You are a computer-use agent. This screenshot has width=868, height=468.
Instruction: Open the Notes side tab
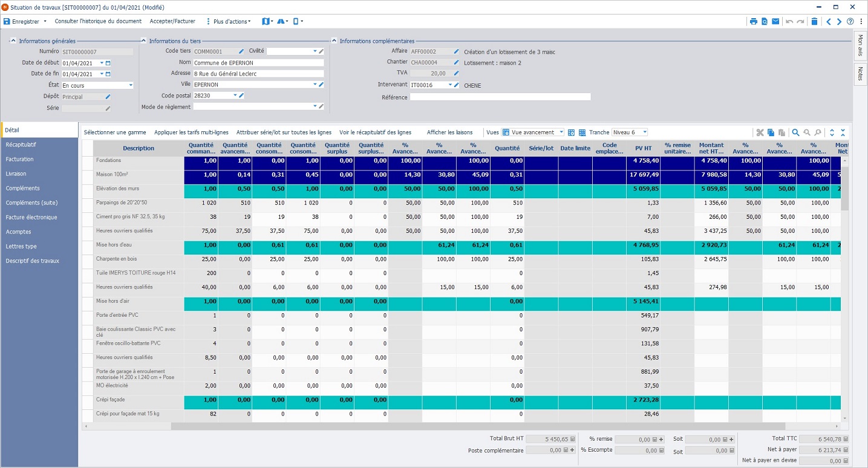click(x=860, y=73)
